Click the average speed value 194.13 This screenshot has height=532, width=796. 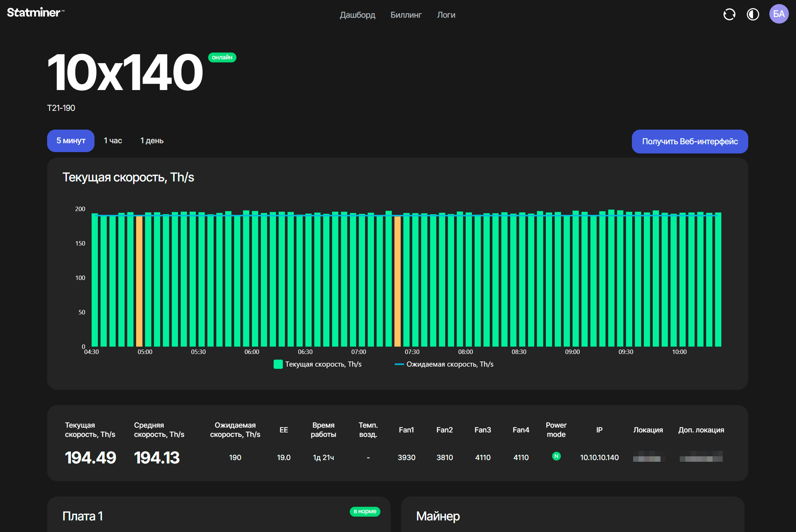[x=157, y=457]
